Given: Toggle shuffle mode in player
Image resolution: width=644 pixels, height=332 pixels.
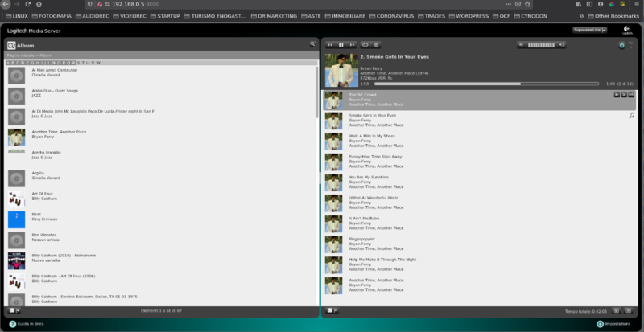Looking at the screenshot, I should pyautogui.click(x=377, y=45).
